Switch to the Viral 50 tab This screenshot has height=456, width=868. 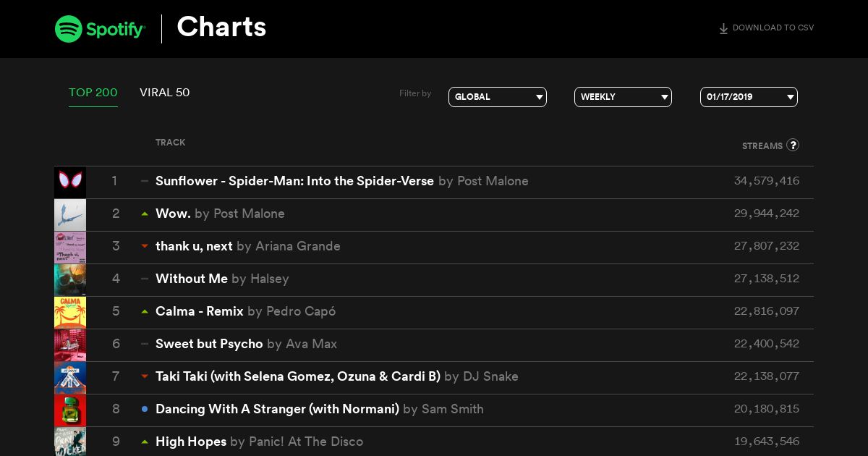coord(164,93)
